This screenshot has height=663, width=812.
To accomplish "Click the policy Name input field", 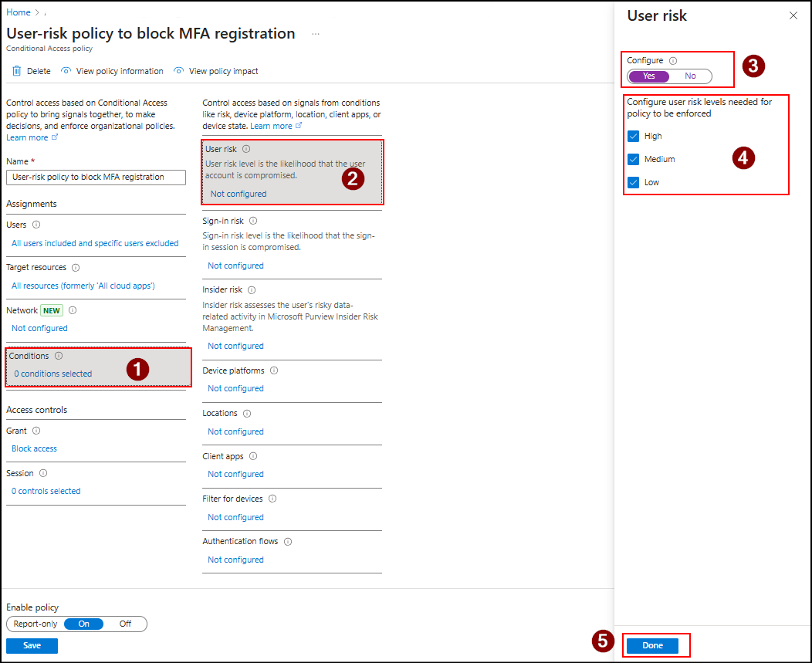I will (x=96, y=177).
